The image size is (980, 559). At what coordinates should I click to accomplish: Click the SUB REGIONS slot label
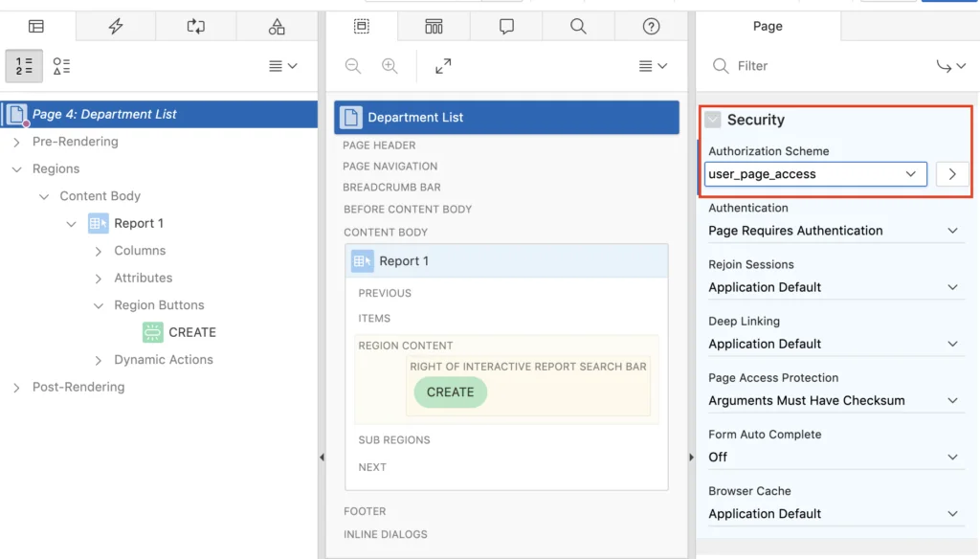tap(393, 440)
